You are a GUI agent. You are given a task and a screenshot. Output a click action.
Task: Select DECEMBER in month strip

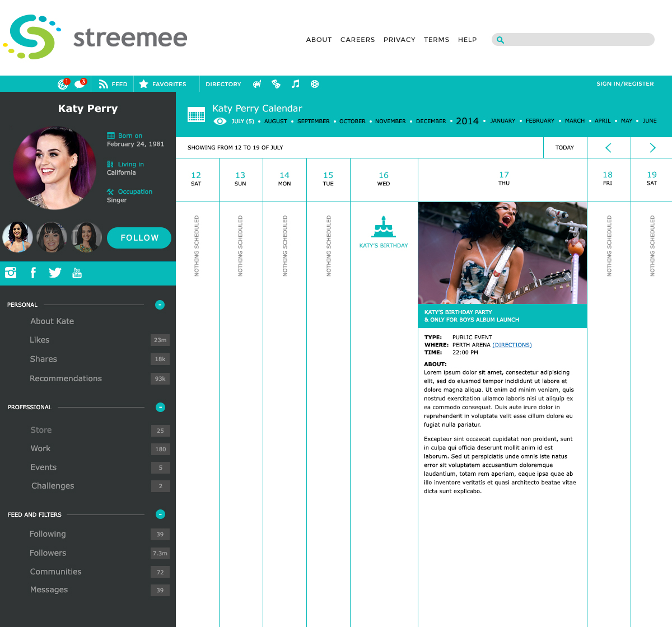[431, 121]
